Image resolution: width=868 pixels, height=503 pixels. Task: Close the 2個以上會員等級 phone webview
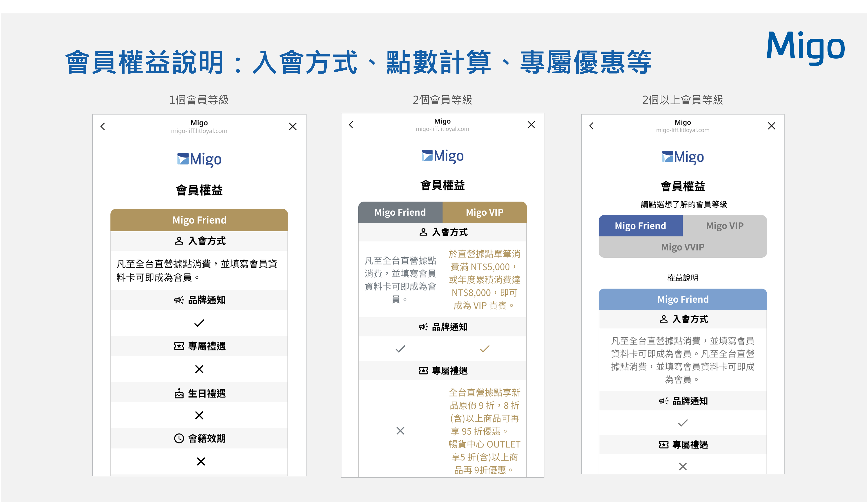coord(772,126)
